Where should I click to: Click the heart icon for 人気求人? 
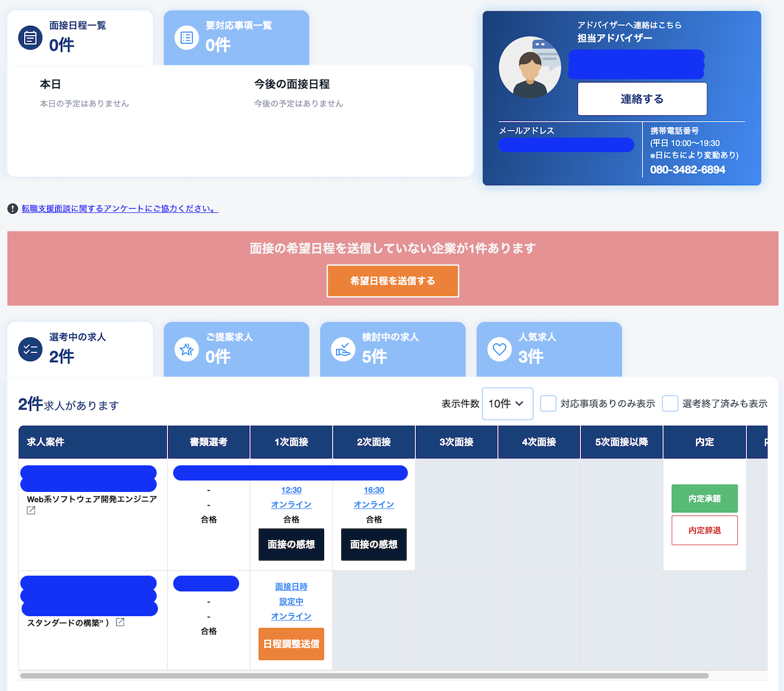tap(500, 349)
